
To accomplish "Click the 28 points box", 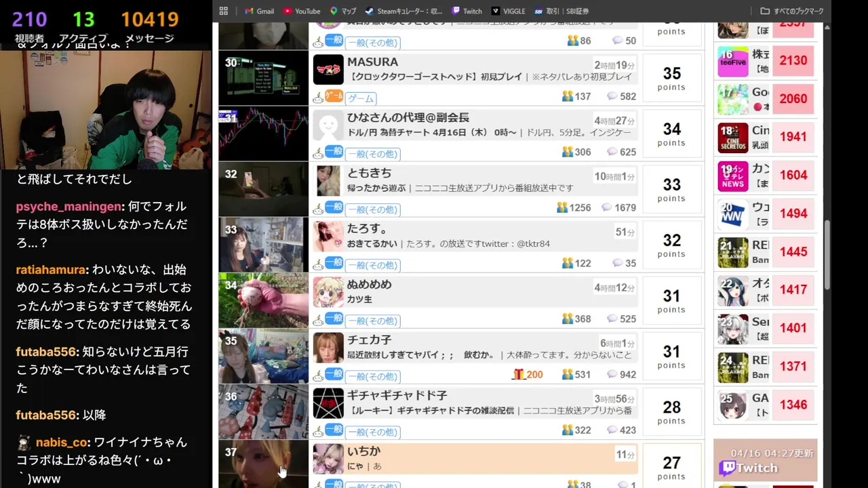I will click(671, 411).
